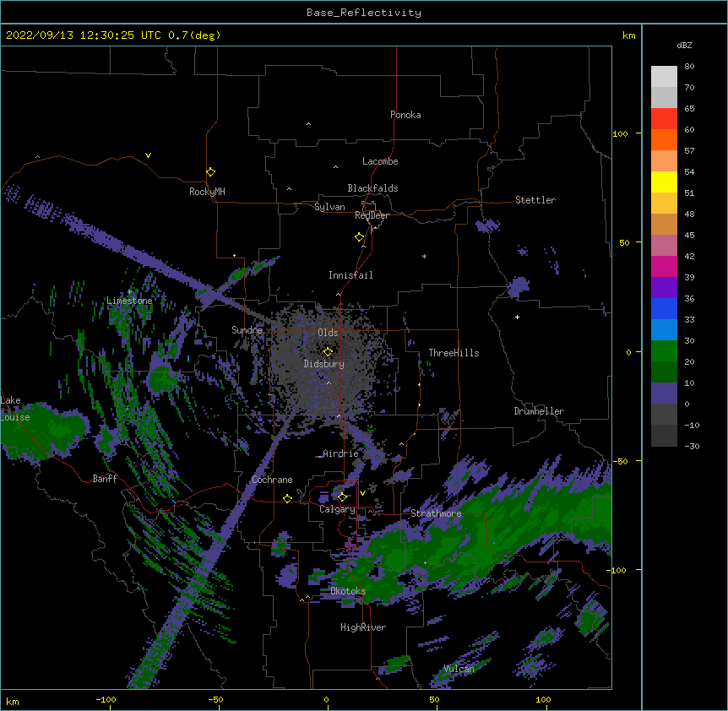Select the Airdrie label
Screen dimensions: 728x711
pos(340,453)
